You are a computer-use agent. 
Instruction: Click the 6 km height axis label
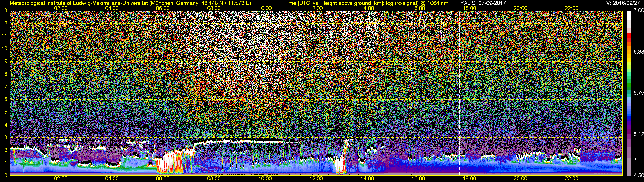pyautogui.click(x=6, y=100)
